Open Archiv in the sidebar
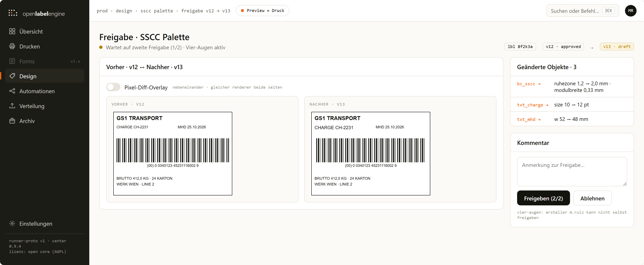This screenshot has height=265, width=644. 44,121
